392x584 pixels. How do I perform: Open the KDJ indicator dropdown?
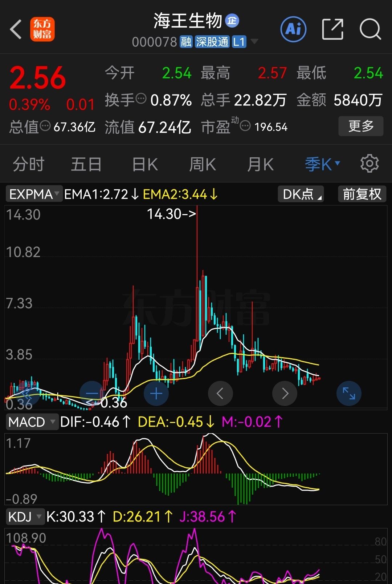point(25,516)
